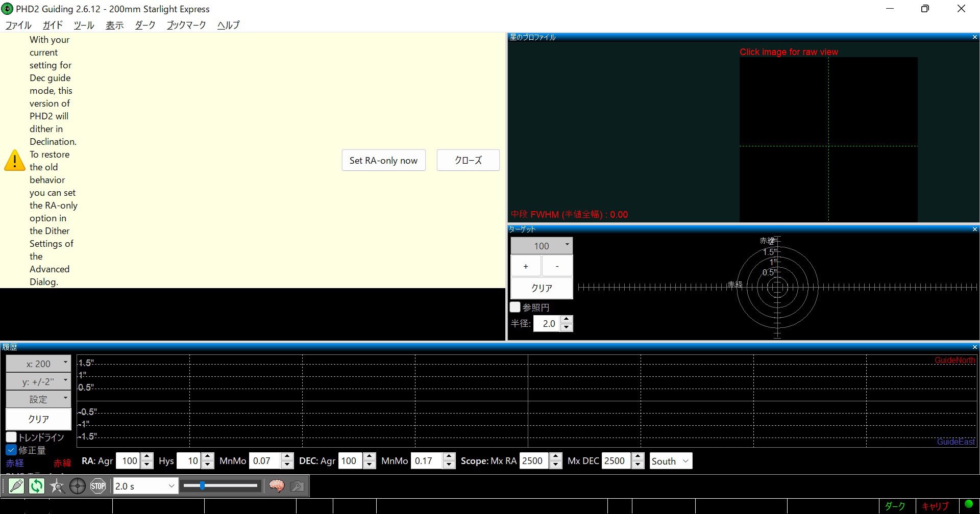Screen dimensions: 980x514
Task: Click the auto-select star icon
Action: tap(57, 486)
